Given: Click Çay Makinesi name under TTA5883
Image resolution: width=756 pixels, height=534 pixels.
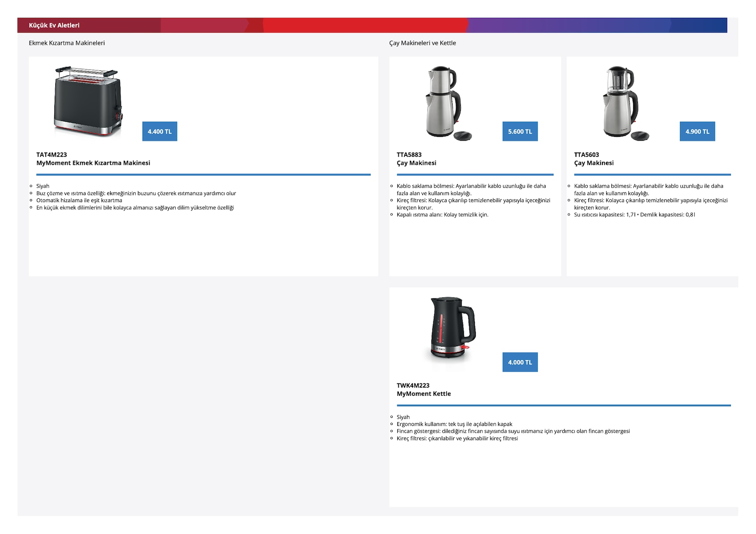Looking at the screenshot, I should point(416,163).
